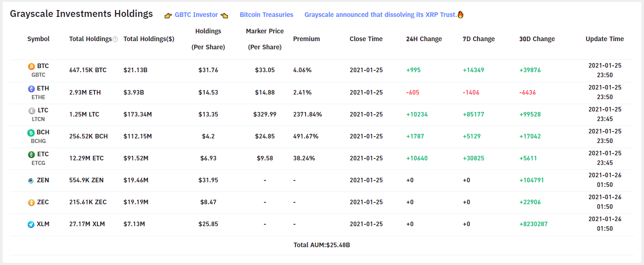
Task: Click the Marker Price (Per Share) header
Action: point(265,39)
